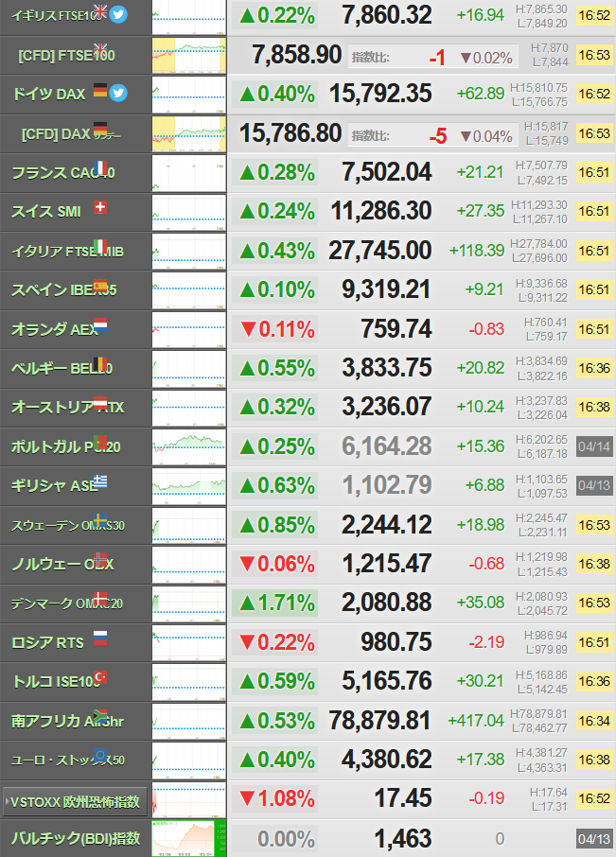
Task: Open the バルチック(BDI)指数 mini chart
Action: [188, 838]
